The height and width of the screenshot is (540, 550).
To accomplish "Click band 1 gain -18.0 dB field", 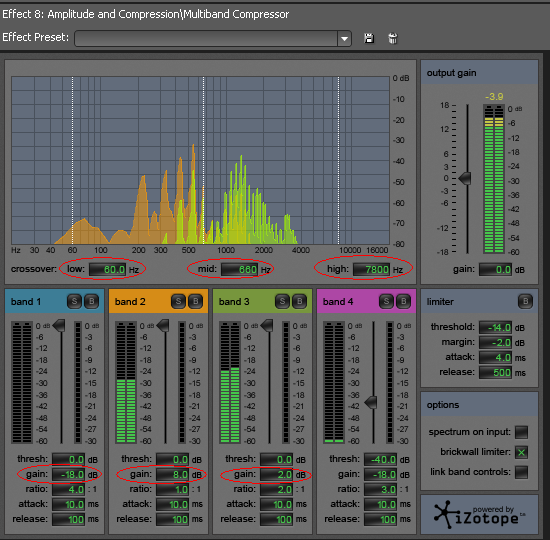I will pyautogui.click(x=68, y=474).
